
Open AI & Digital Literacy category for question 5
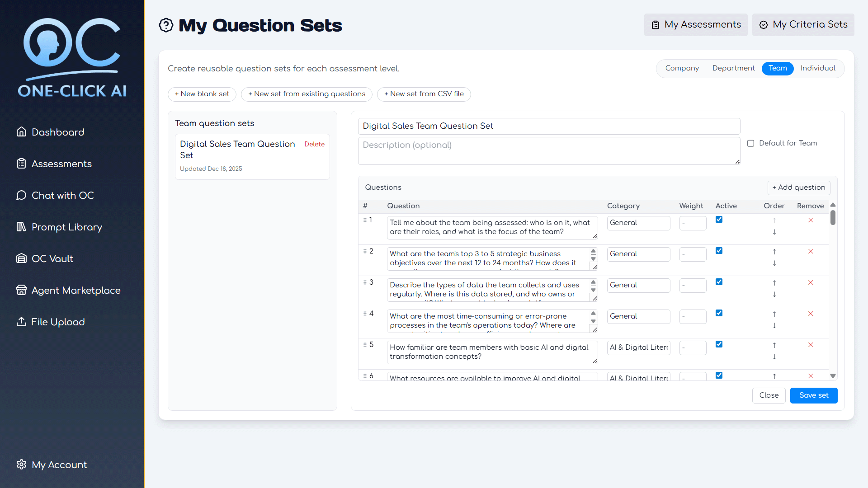638,347
